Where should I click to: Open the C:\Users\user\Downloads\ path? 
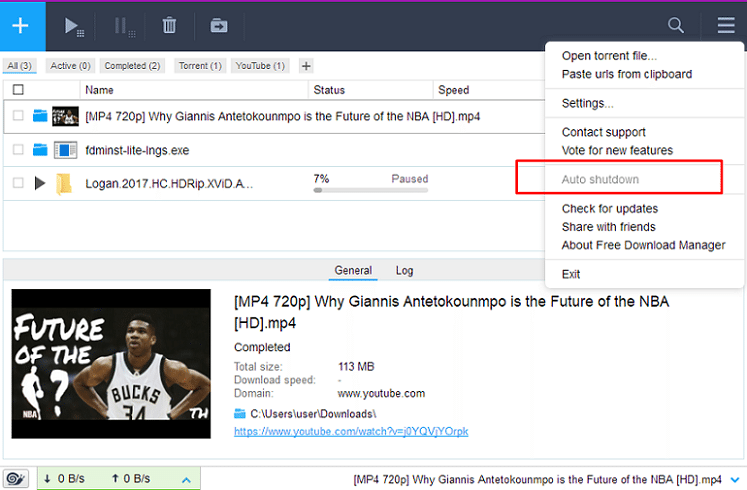[313, 414]
